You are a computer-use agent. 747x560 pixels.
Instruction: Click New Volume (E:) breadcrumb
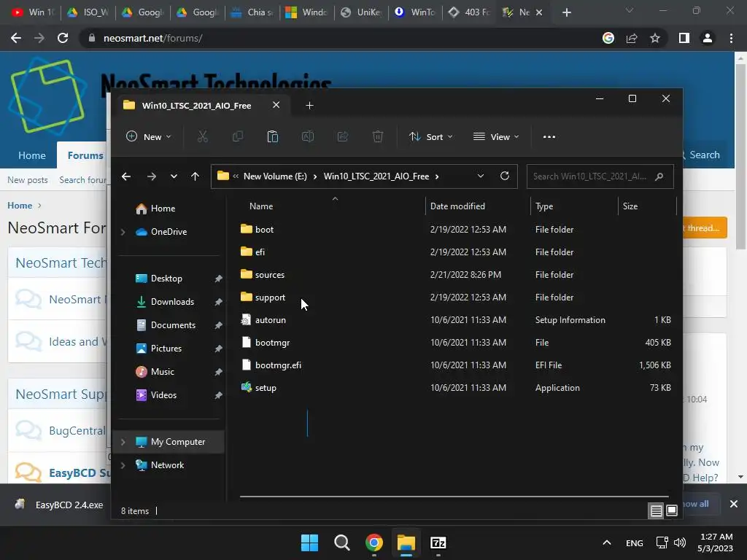pyautogui.click(x=275, y=176)
